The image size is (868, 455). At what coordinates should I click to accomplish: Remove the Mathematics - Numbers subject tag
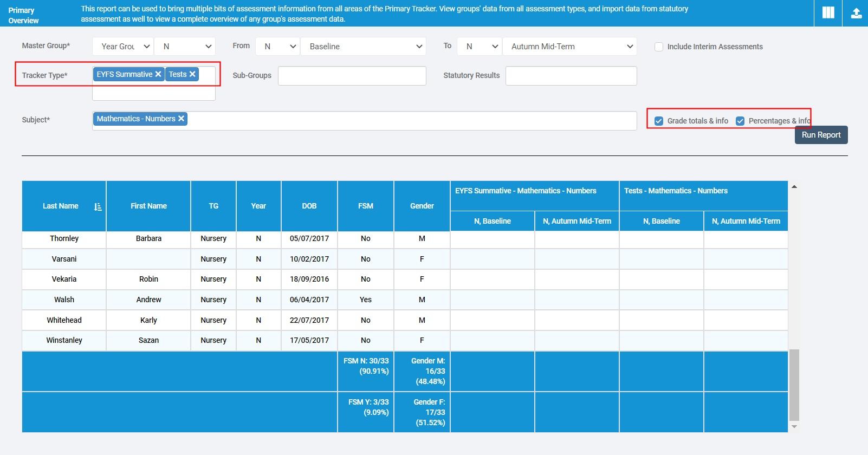point(182,119)
